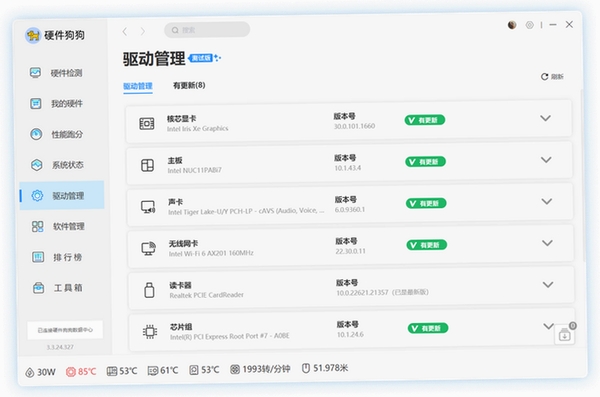Update the 核芯显卡 driver via 有更新
Viewport: 600px width, 397px height.
tap(424, 120)
